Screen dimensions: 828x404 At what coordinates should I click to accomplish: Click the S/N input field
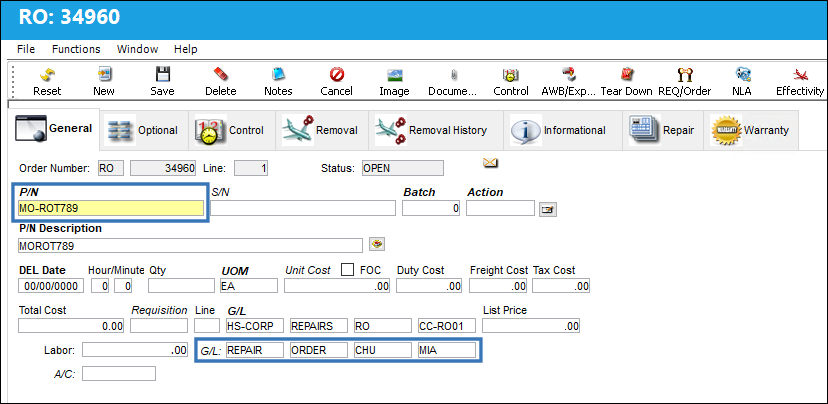click(x=303, y=208)
